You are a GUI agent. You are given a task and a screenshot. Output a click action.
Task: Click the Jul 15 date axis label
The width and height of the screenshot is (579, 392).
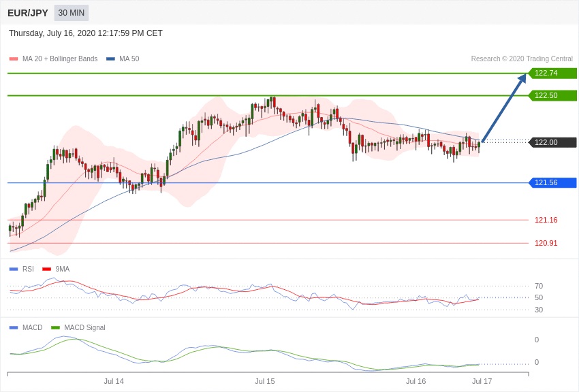tap(265, 381)
